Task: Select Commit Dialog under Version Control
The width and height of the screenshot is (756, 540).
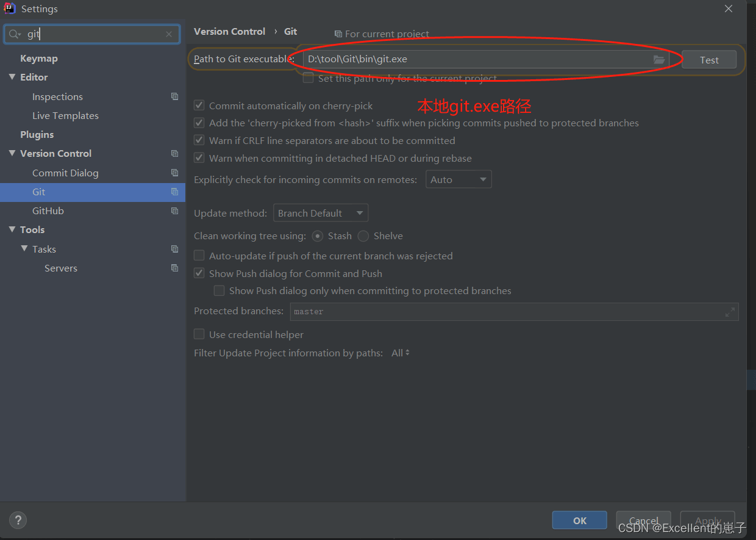Action: click(x=65, y=173)
